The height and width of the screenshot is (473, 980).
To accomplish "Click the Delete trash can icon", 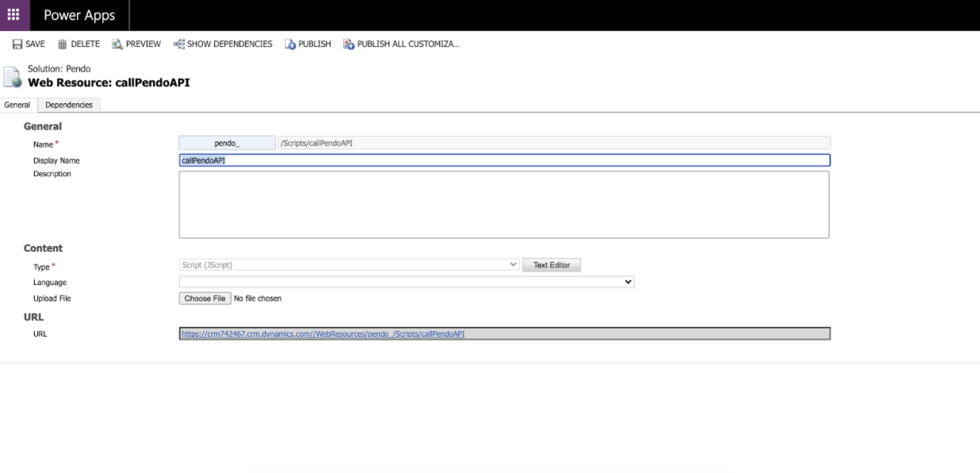I will 62,44.
